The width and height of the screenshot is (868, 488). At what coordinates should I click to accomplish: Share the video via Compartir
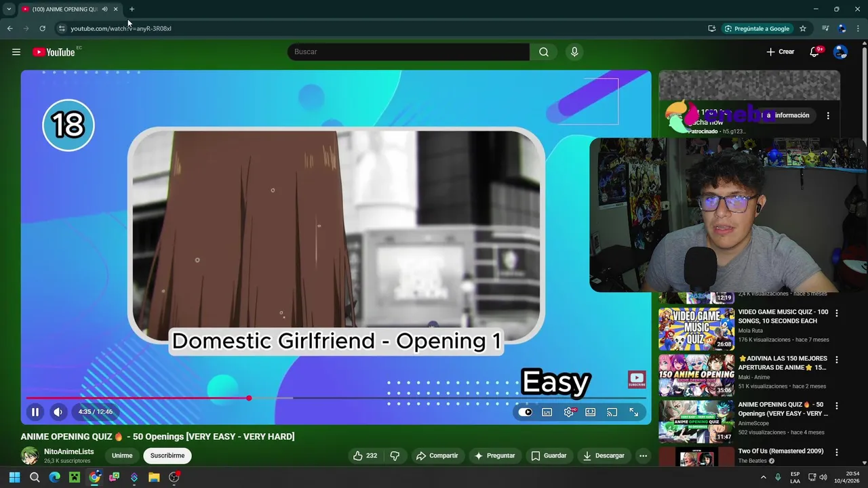(x=437, y=455)
